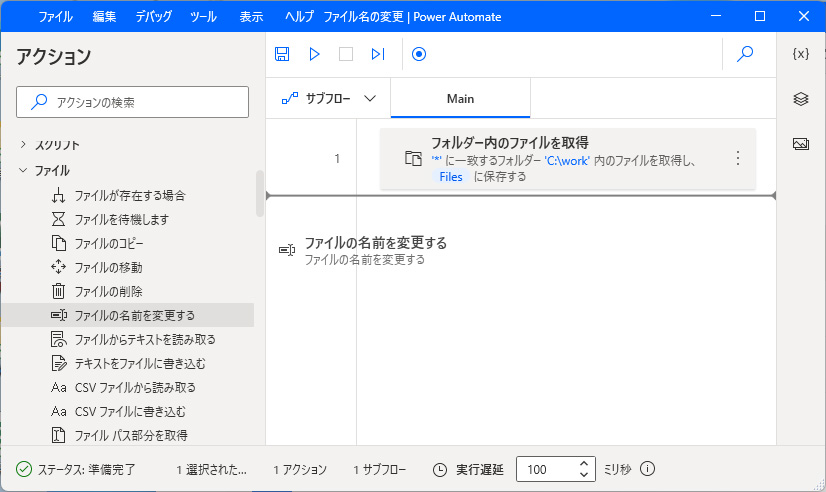Viewport: 826px width, 492px height.
Task: Run the flow with play icon
Action: 314,54
